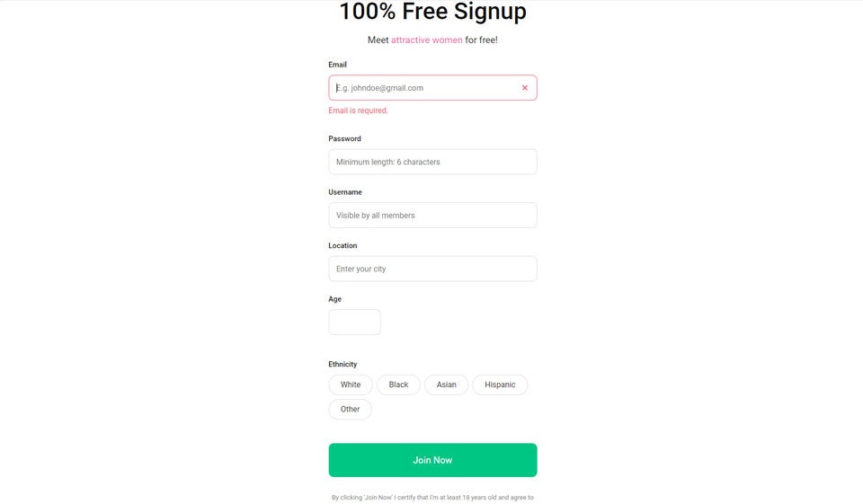This screenshot has width=863, height=504.
Task: Click the '100% Free Signup' heading
Action: pyautogui.click(x=432, y=12)
